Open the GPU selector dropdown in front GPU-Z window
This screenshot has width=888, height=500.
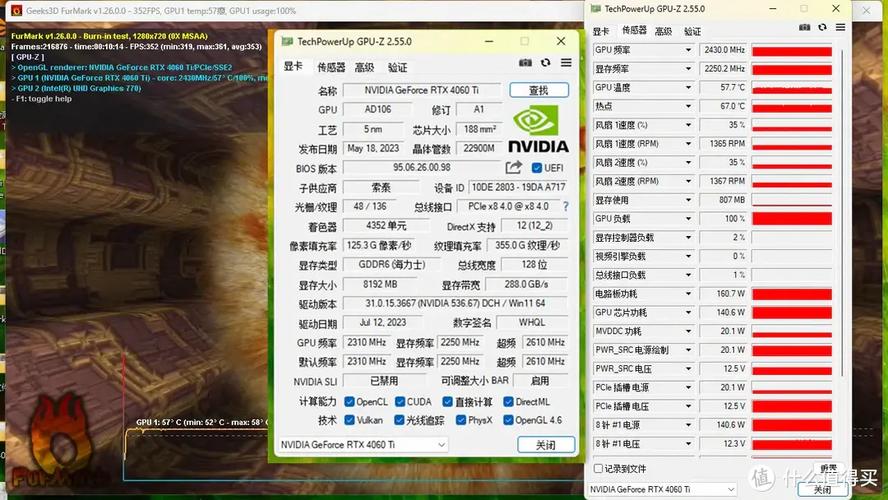pyautogui.click(x=363, y=445)
